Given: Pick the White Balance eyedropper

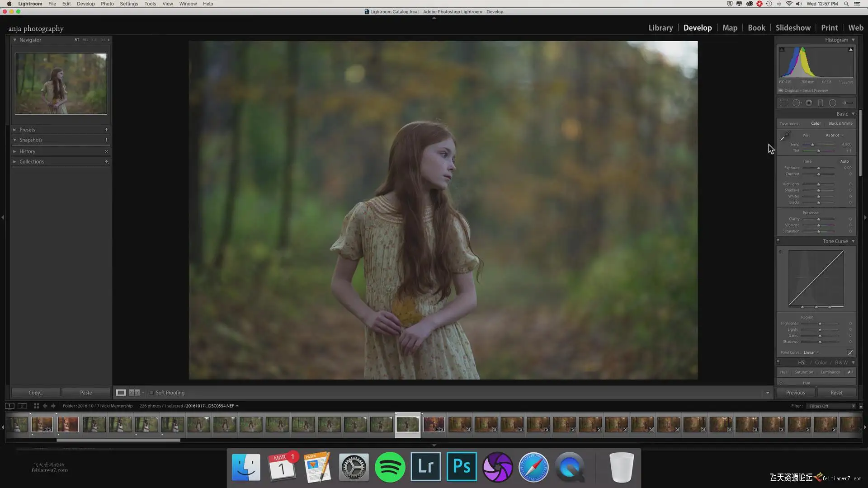Looking at the screenshot, I should click(x=785, y=136).
